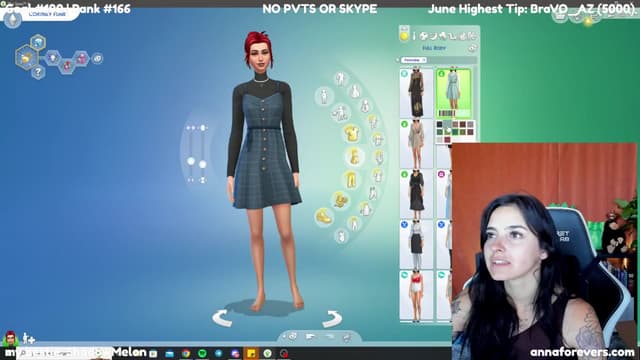Image resolution: width=640 pixels, height=360 pixels.
Task: Open the bonus trait hexagon above aspiration
Action: pyautogui.click(x=38, y=42)
